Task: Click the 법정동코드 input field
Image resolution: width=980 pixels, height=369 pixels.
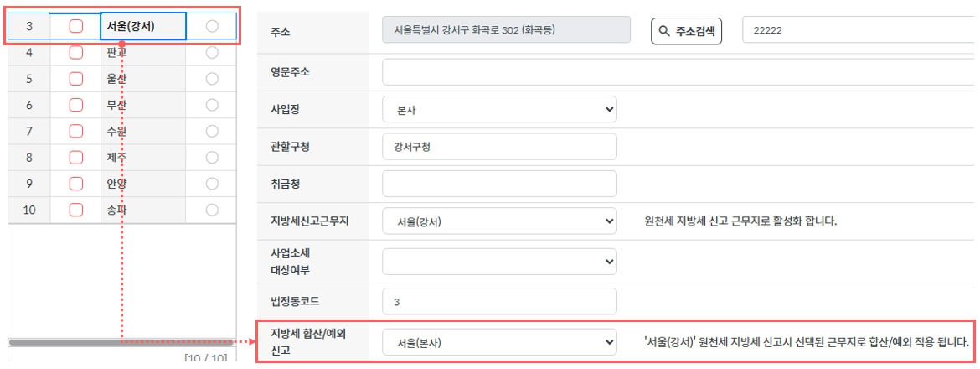Action: coord(499,301)
